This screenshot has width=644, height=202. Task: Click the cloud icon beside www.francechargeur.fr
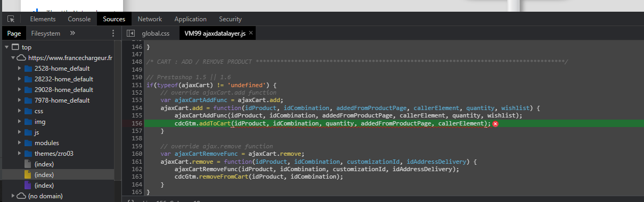[x=22, y=57]
